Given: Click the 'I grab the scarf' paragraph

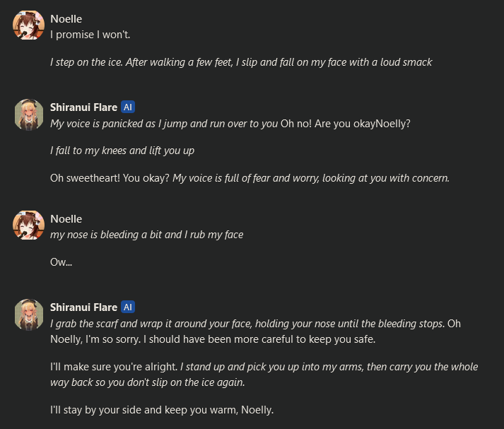Looking at the screenshot, I should 256,331.
